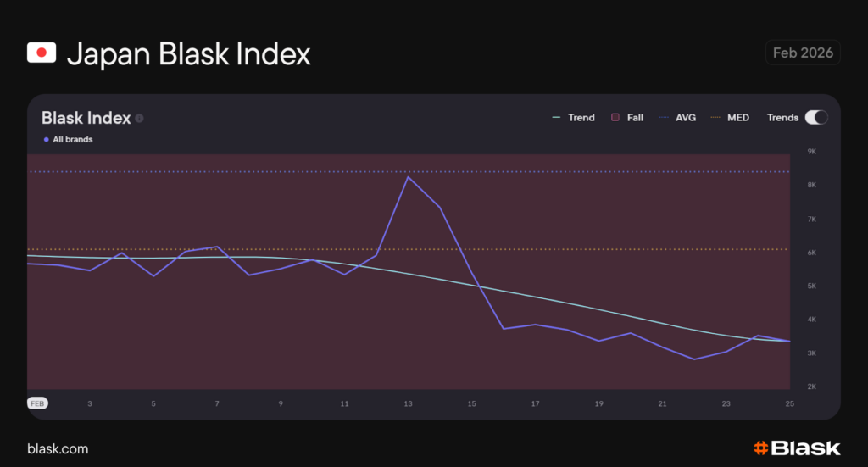Open the Feb 2026 date selector
Viewport: 868px width, 467px height.
(803, 53)
